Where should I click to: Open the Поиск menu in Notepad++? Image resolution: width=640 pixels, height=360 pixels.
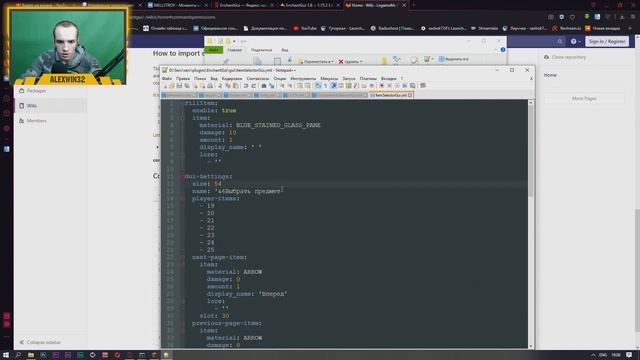[200, 78]
